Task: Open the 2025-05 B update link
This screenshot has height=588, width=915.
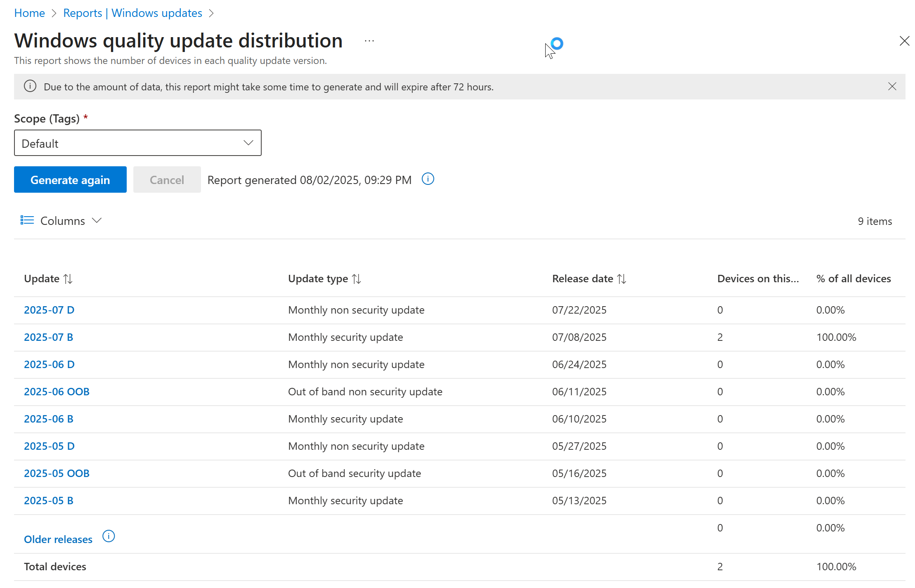Action: click(x=48, y=501)
